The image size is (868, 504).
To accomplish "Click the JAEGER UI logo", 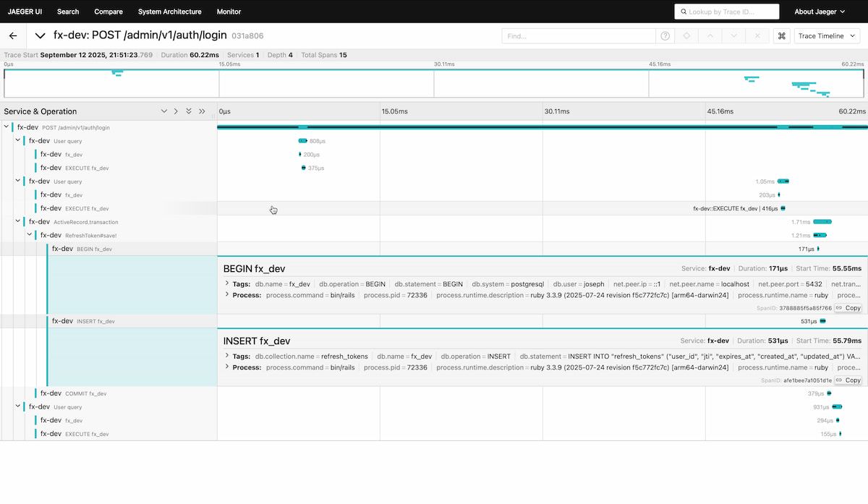I will pos(25,12).
